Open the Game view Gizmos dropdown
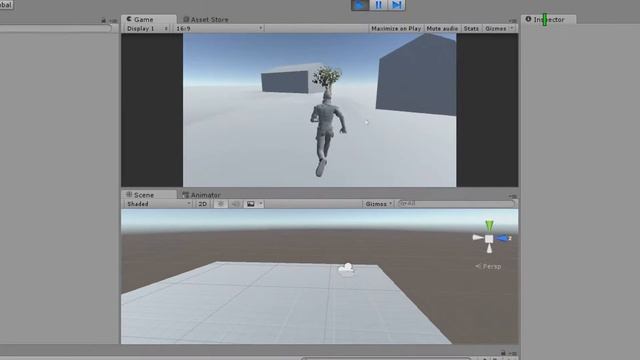 coord(499,29)
